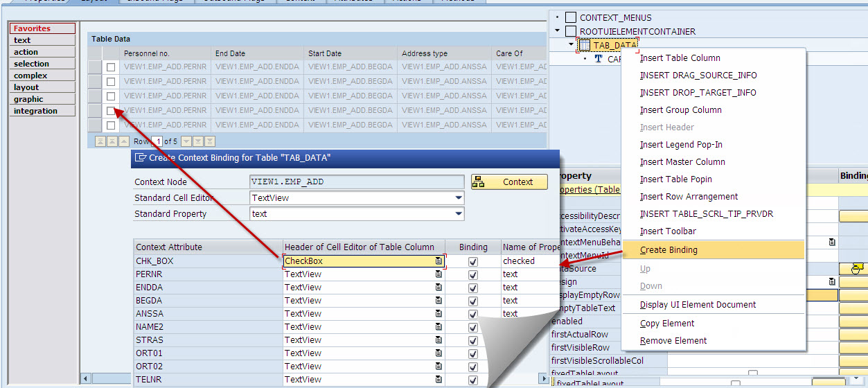Tick fifth row checkbox in Table Data
Image resolution: width=868 pixels, height=388 pixels.
pos(111,125)
